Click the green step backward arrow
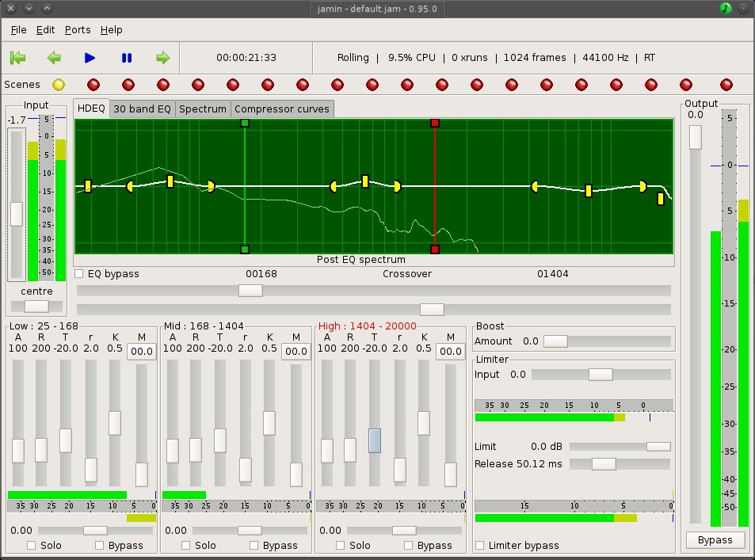Image resolution: width=755 pixels, height=560 pixels. point(54,58)
